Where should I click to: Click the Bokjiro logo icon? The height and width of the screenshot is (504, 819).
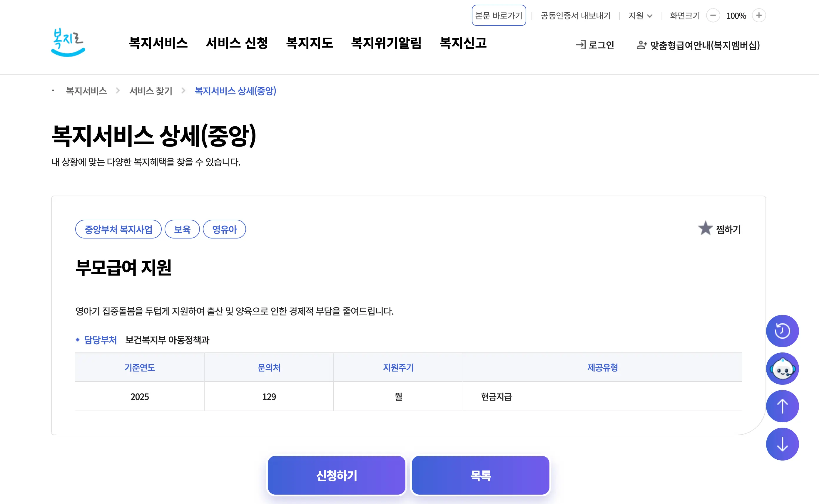tap(68, 42)
